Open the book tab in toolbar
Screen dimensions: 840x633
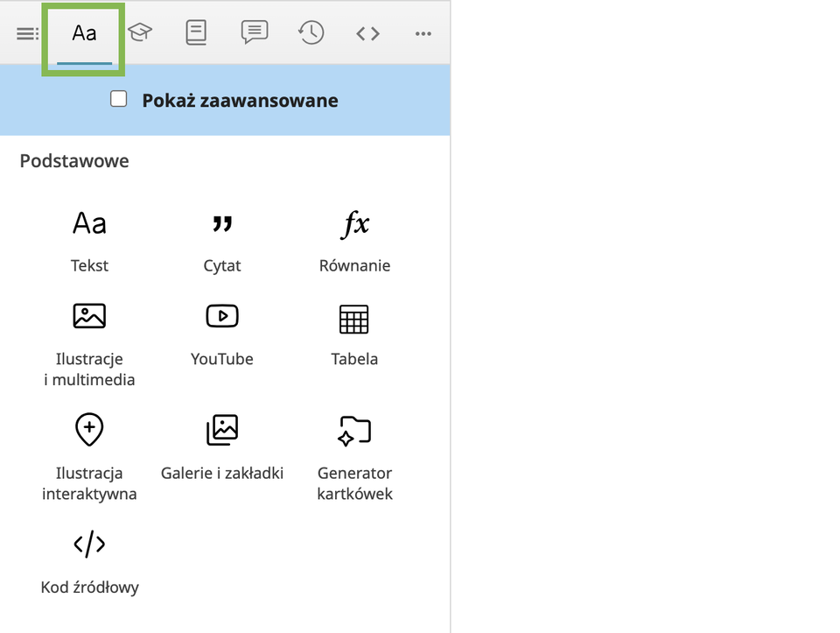click(x=196, y=33)
